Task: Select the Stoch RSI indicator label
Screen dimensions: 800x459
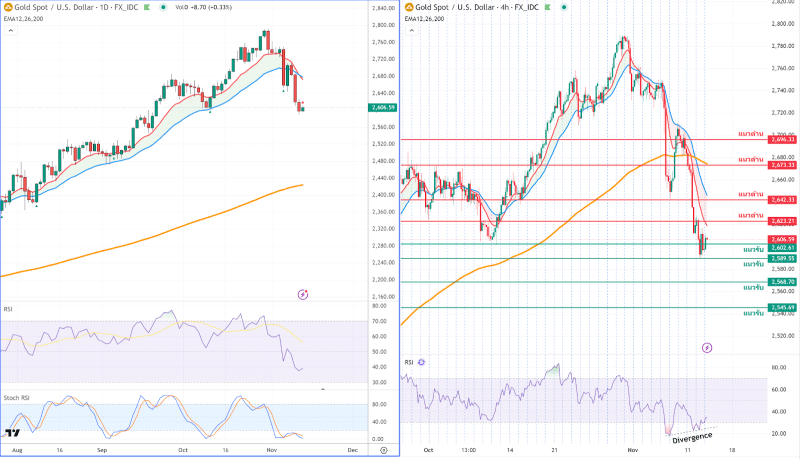Action: coord(16,398)
